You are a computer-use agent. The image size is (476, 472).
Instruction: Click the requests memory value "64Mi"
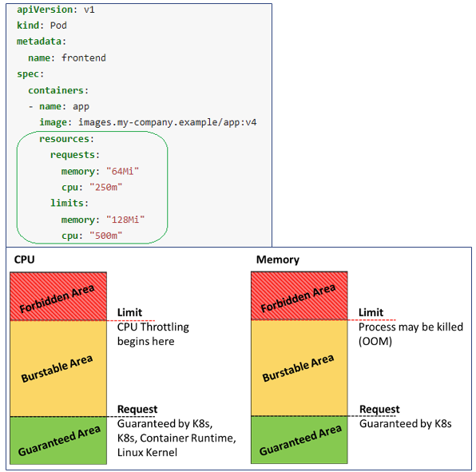(122, 171)
